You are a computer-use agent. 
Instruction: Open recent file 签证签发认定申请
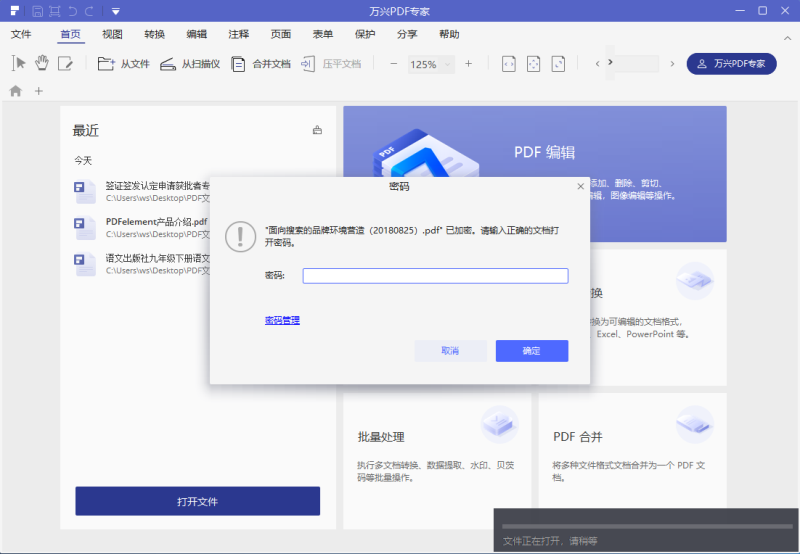[x=142, y=191]
